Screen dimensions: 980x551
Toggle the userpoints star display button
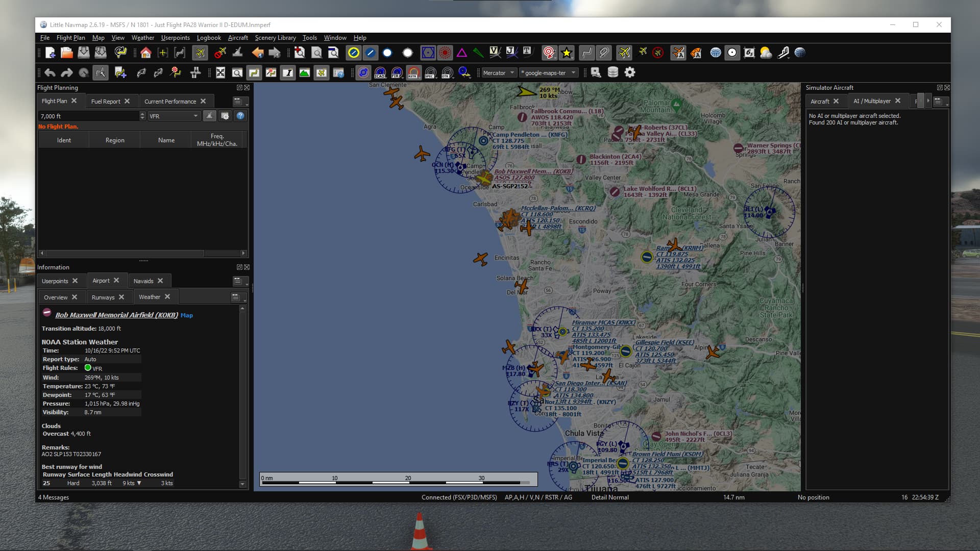point(567,53)
